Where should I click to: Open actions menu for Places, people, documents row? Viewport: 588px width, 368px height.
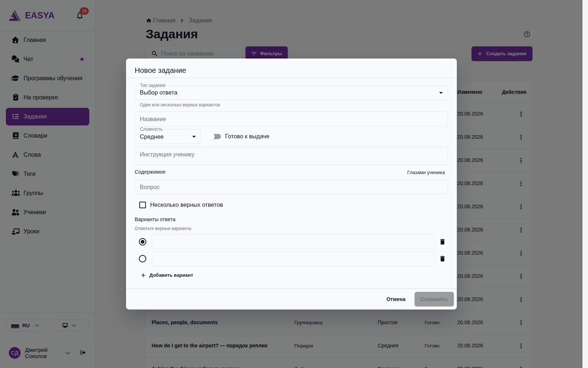[x=521, y=323]
